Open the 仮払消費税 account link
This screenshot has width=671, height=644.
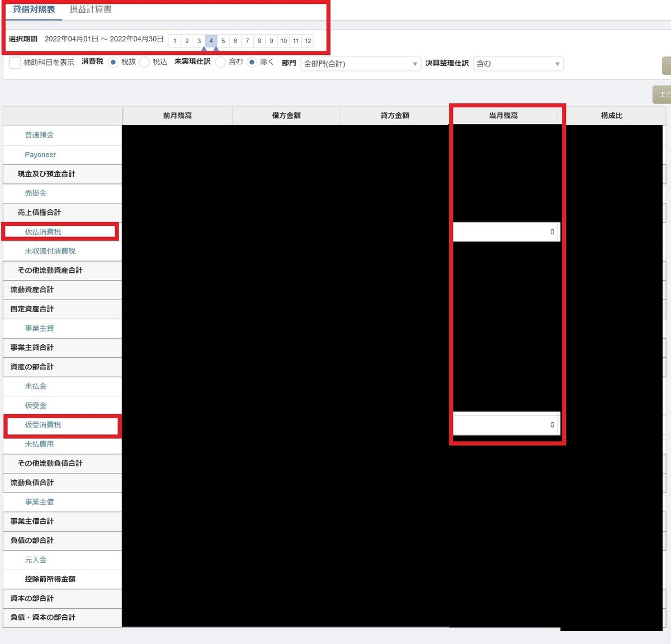click(x=43, y=232)
